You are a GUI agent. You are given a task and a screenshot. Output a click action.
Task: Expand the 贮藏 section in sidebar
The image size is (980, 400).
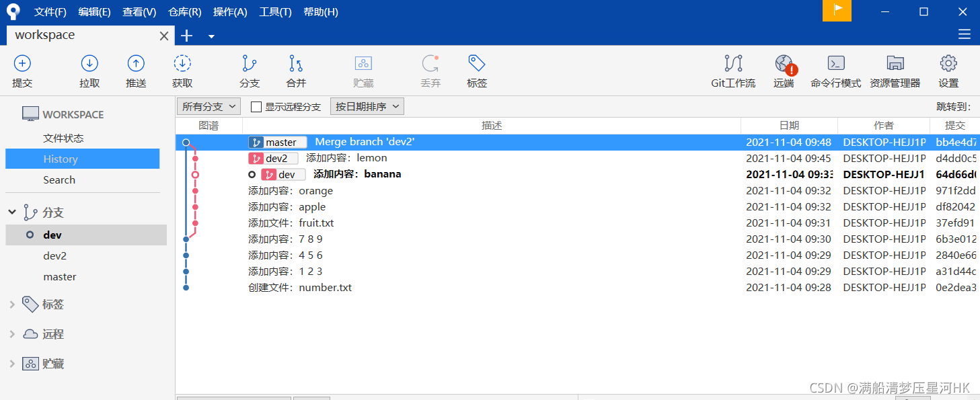[12, 364]
